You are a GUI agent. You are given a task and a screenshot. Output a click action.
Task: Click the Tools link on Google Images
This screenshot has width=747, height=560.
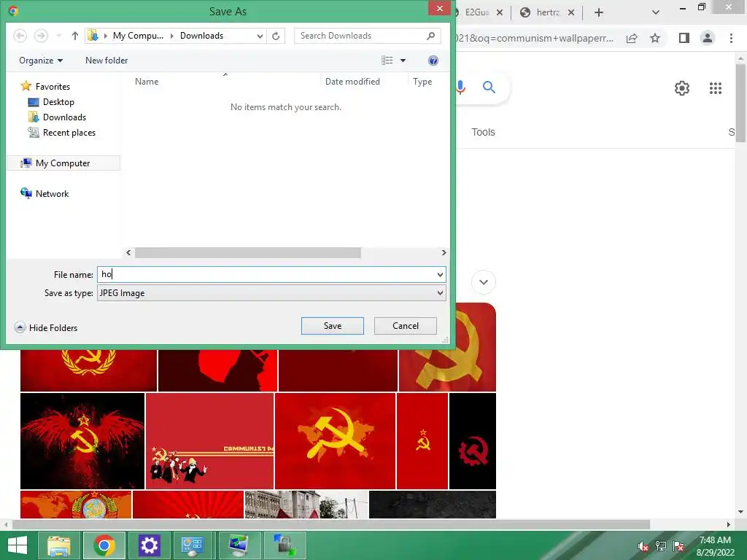(x=483, y=133)
